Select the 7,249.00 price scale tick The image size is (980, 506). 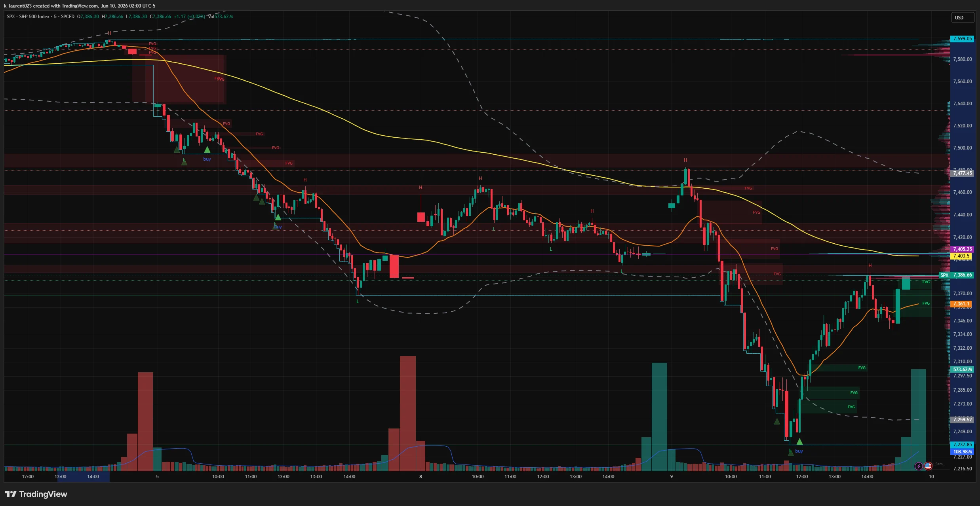[962, 432]
